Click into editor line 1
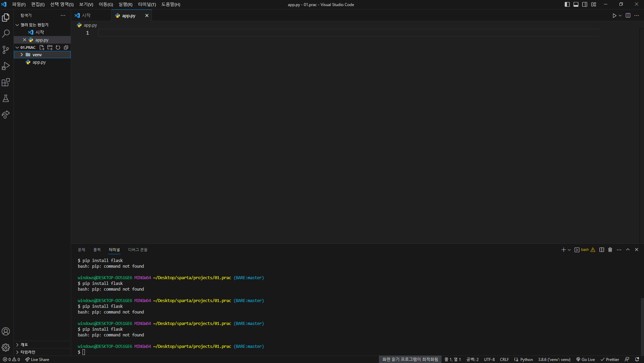The image size is (644, 363). tap(349, 33)
